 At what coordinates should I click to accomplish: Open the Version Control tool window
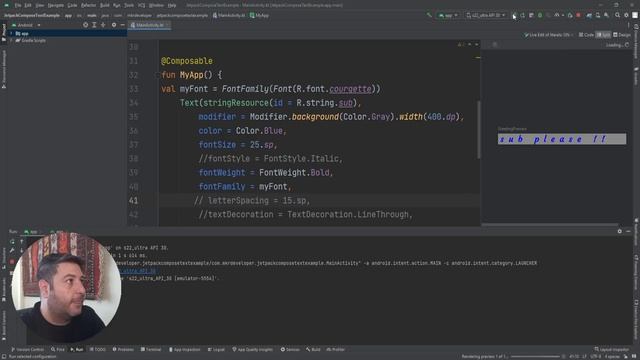coord(27,349)
